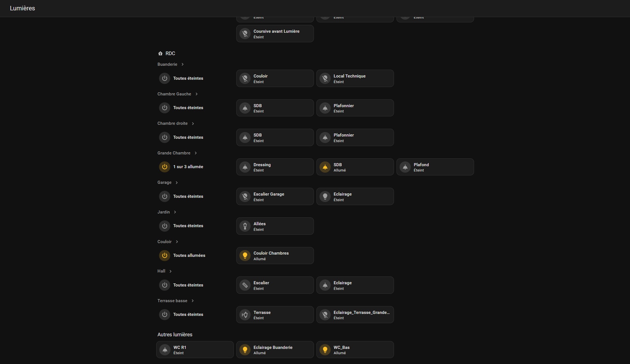630x364 pixels.
Task: Click the Allées garden lamp icon
Action: point(245,226)
